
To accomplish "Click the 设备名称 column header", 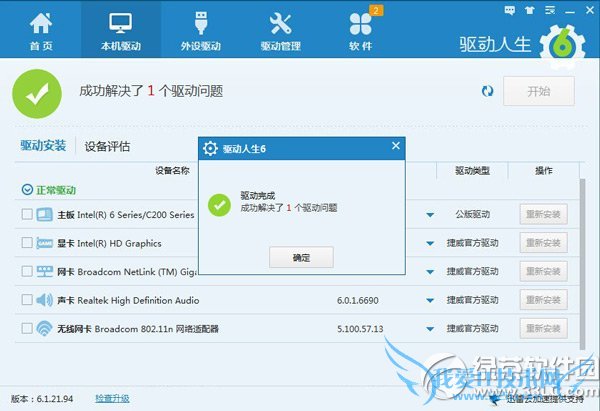I will click(x=172, y=171).
